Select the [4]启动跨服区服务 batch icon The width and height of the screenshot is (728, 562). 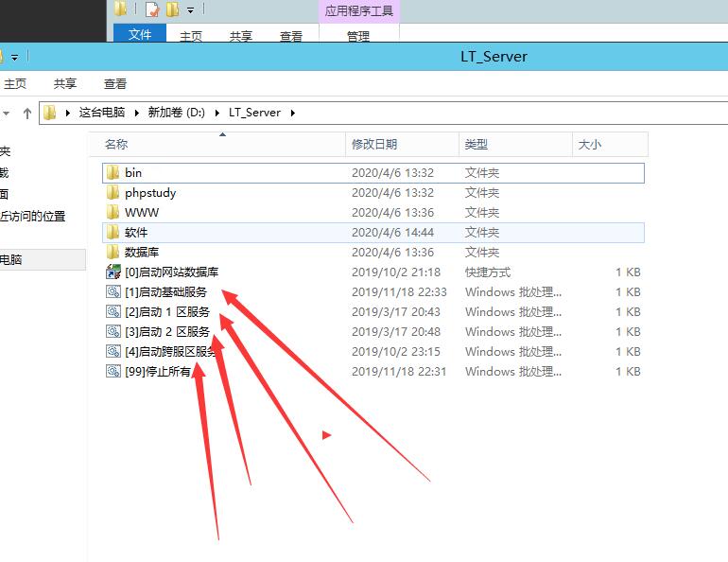click(113, 352)
